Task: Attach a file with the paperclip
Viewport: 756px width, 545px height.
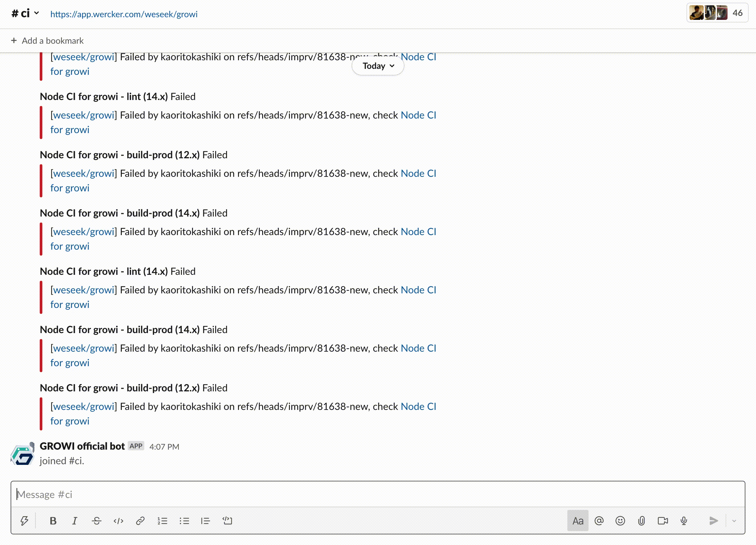Action: pos(641,520)
